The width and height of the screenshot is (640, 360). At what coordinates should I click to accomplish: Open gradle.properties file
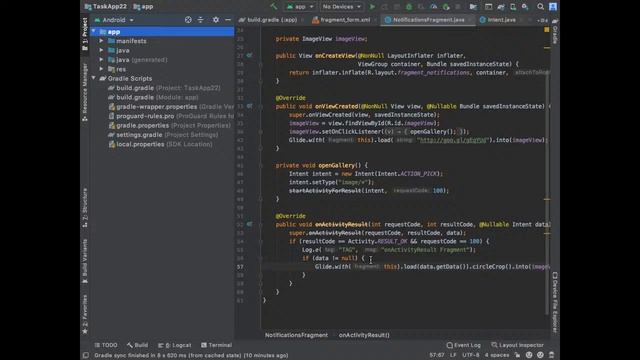point(169,125)
